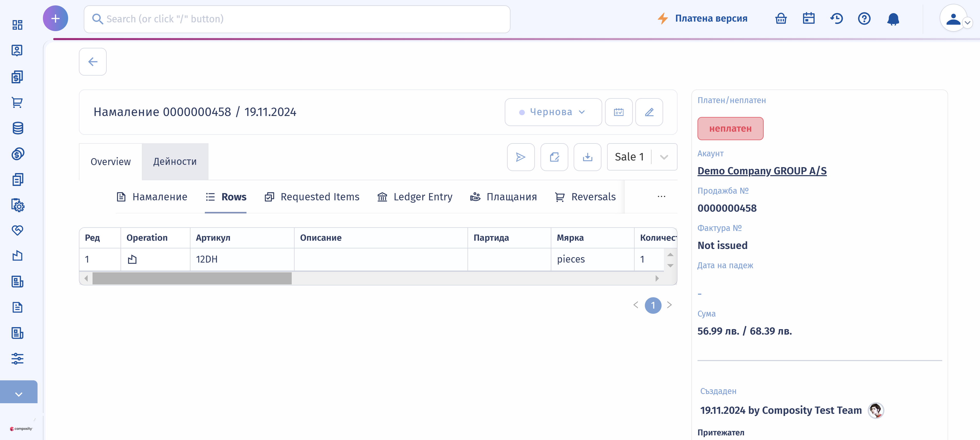
Task: Click the table scroll down arrow
Action: click(x=670, y=265)
